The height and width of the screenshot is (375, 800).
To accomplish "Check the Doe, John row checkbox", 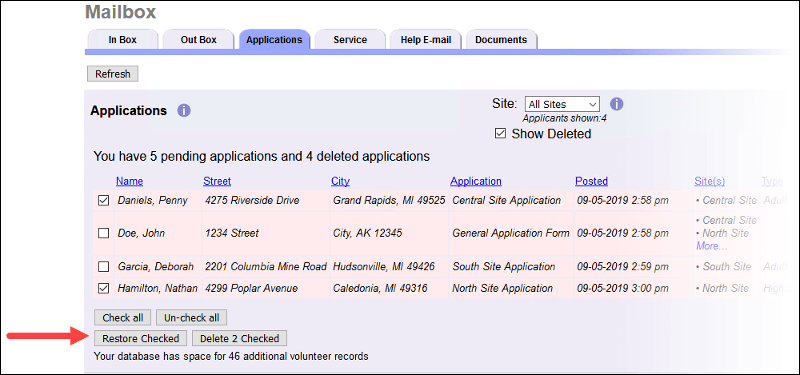I will click(104, 234).
